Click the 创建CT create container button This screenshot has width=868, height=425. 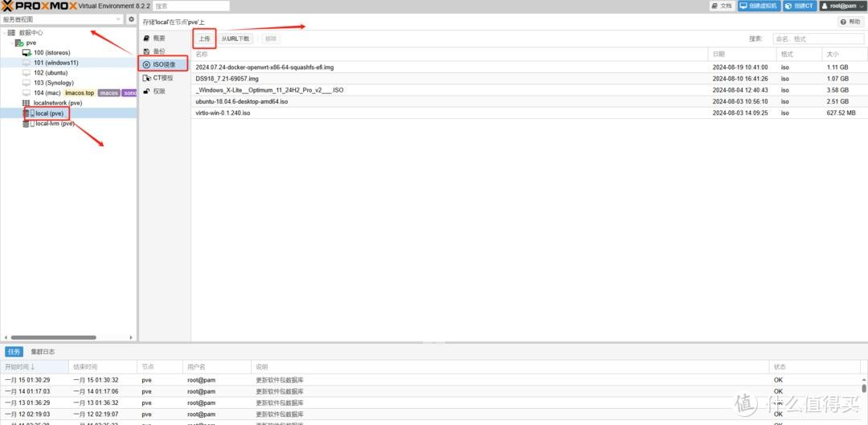point(800,6)
